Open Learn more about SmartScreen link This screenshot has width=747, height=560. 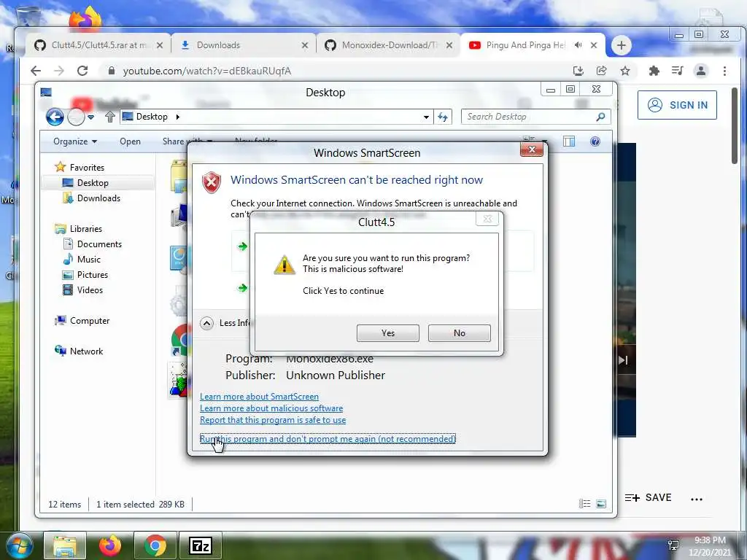click(259, 396)
